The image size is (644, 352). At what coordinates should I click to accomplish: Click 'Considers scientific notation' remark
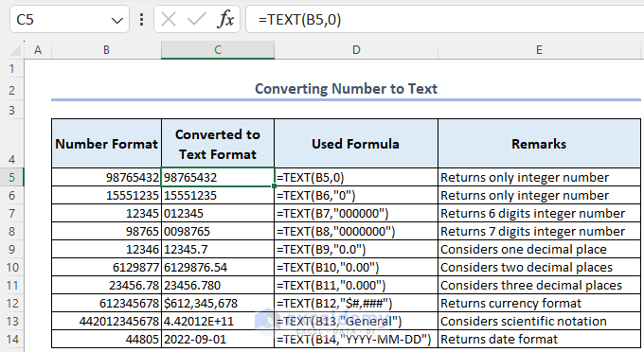(539, 321)
